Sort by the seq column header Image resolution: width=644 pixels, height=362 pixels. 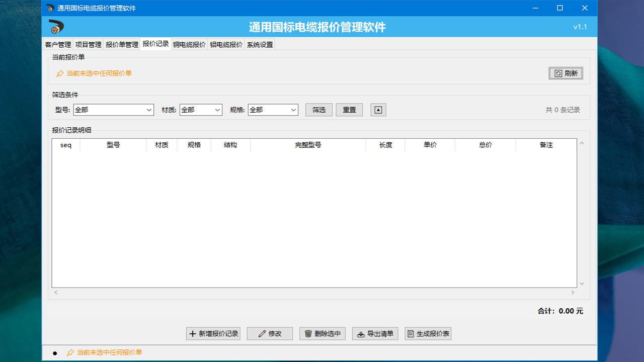click(66, 145)
